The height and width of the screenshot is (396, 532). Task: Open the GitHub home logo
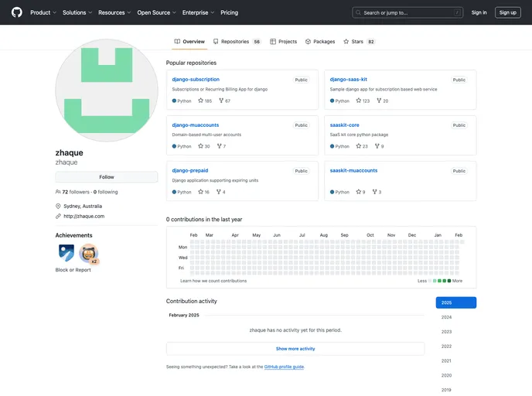17,12
